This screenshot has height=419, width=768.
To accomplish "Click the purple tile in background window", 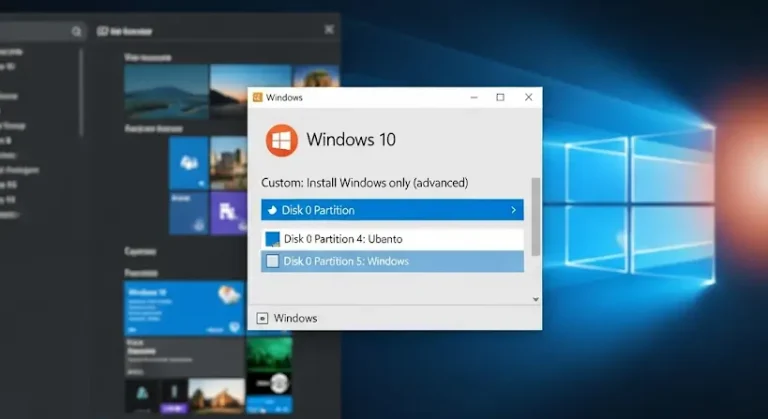I will click(229, 213).
